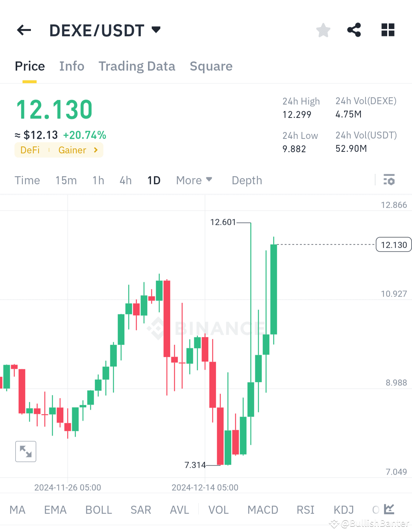Click the 12.130 current price label

tap(393, 244)
